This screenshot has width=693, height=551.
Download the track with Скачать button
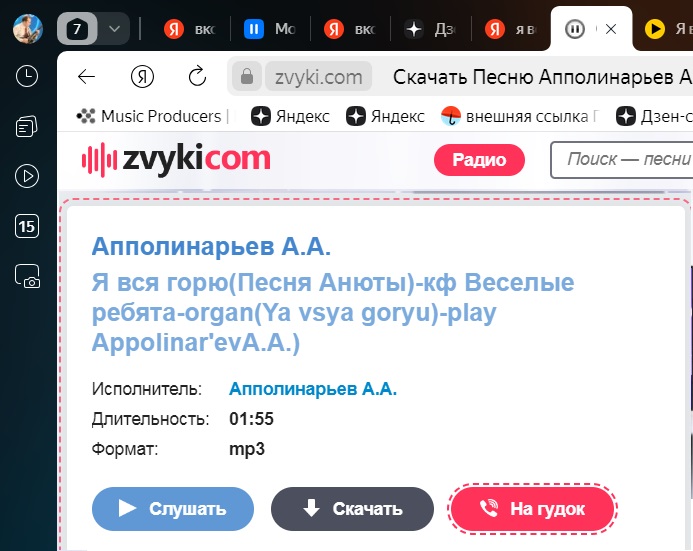(x=352, y=509)
